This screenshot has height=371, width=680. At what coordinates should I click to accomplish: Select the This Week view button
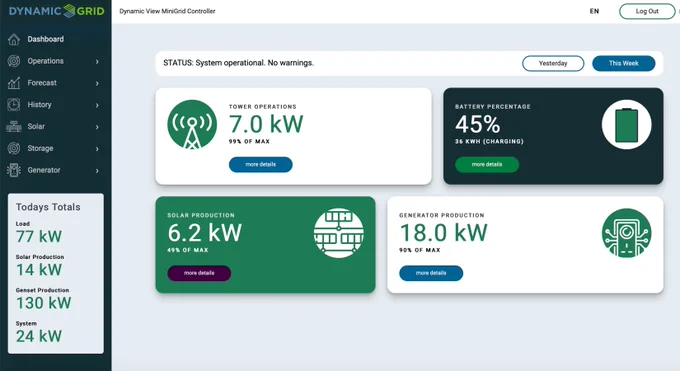pyautogui.click(x=624, y=63)
